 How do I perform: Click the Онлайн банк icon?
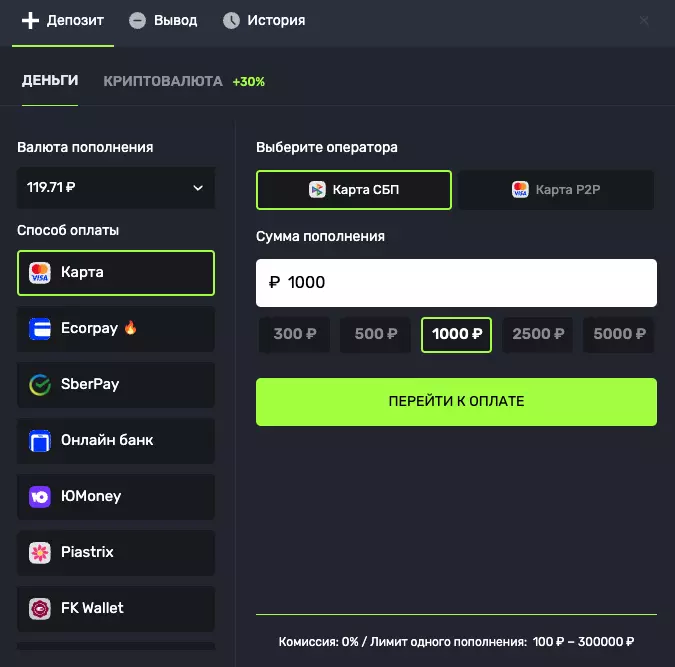[40, 440]
